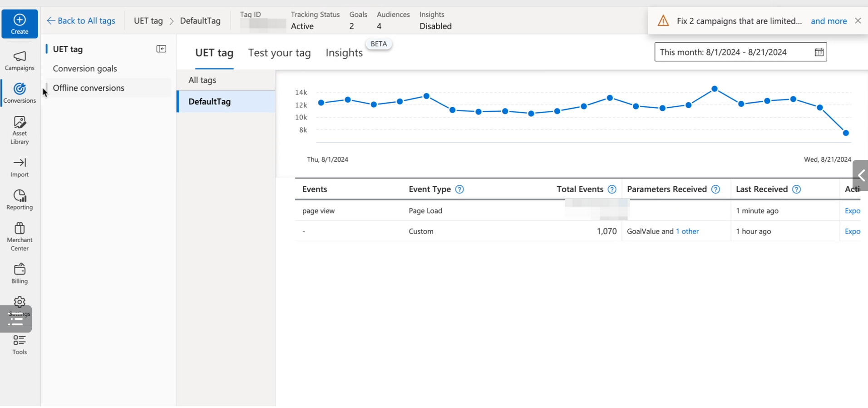Click the page view event cell

coord(318,211)
